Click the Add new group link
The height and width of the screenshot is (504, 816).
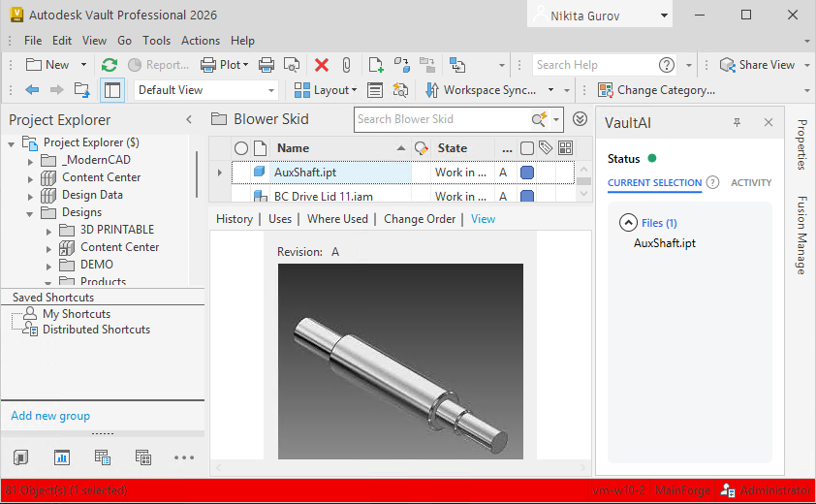(50, 416)
